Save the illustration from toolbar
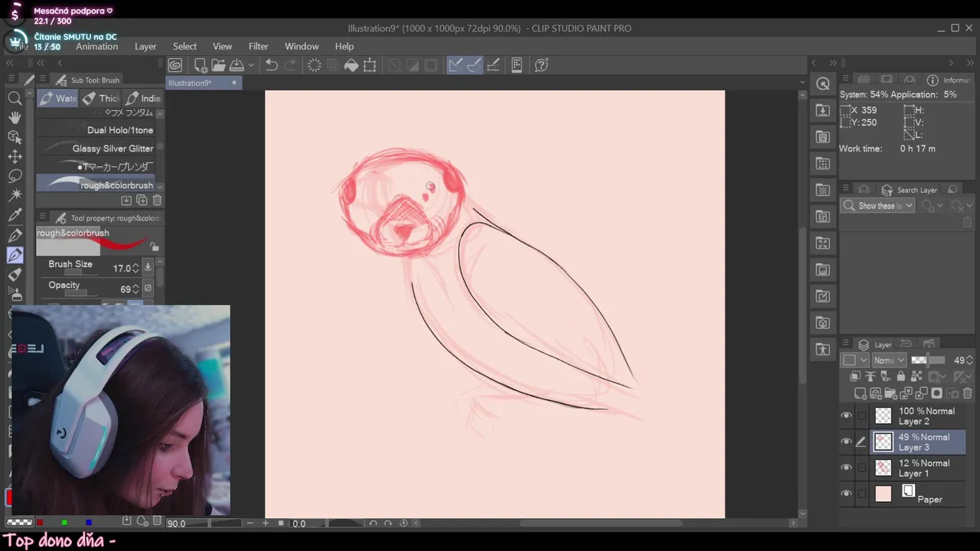This screenshot has height=551, width=980. [x=237, y=65]
